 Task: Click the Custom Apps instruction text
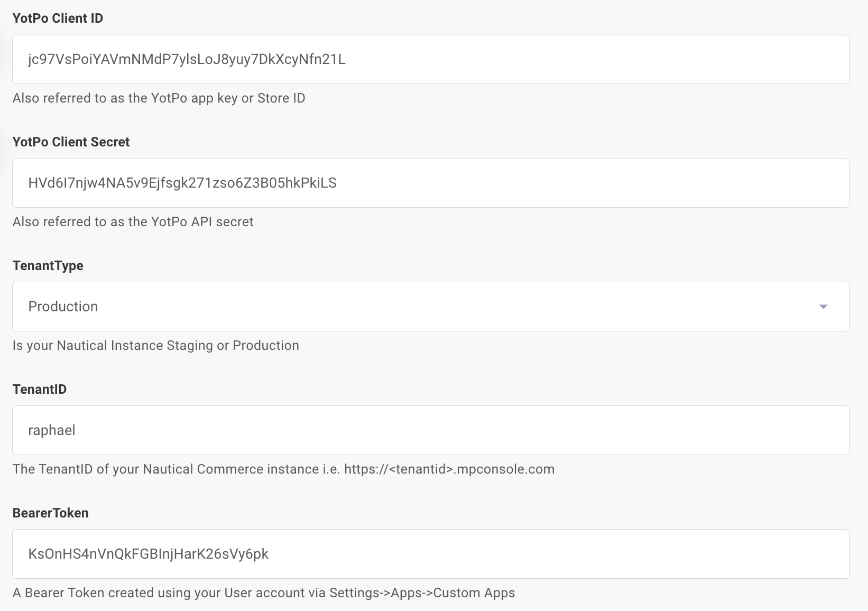point(264,593)
